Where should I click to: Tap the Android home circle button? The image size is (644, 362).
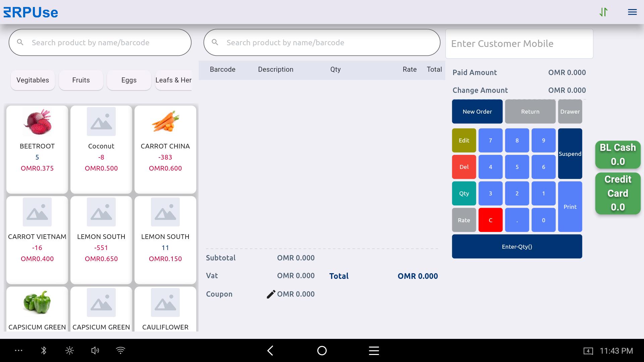point(322,351)
